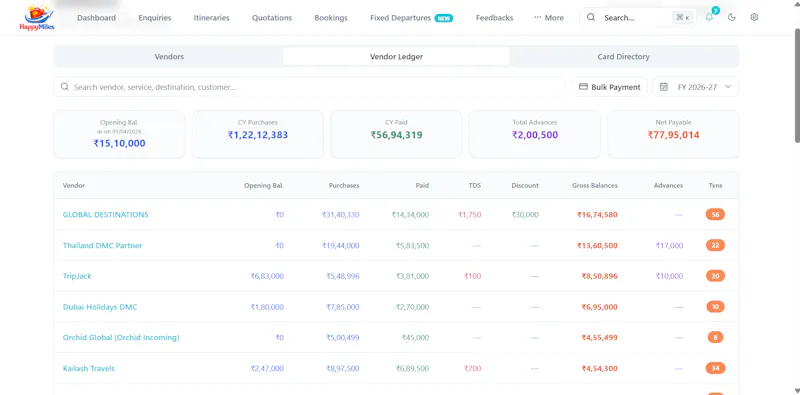Switch to the Vendors tab
This screenshot has width=800, height=395.
[x=169, y=57]
